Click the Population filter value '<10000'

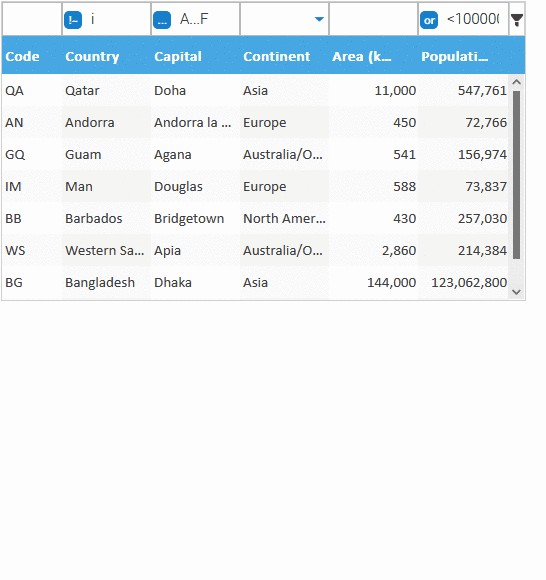(x=473, y=19)
